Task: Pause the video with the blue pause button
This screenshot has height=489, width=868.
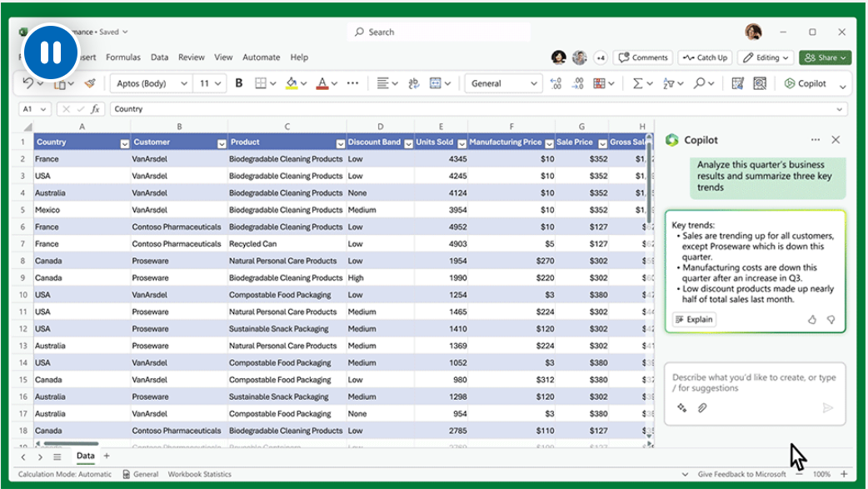Action: click(50, 52)
